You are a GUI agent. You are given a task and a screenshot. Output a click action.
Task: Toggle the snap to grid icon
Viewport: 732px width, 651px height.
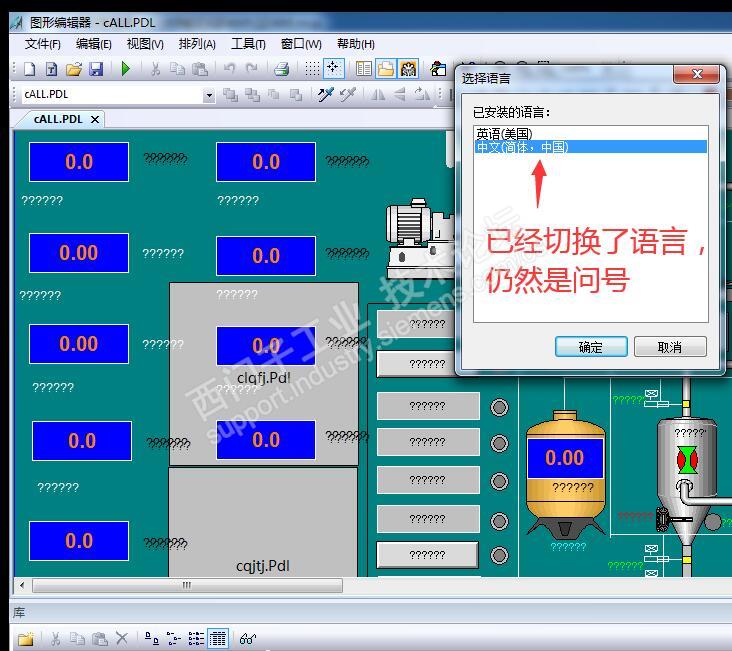click(x=334, y=68)
